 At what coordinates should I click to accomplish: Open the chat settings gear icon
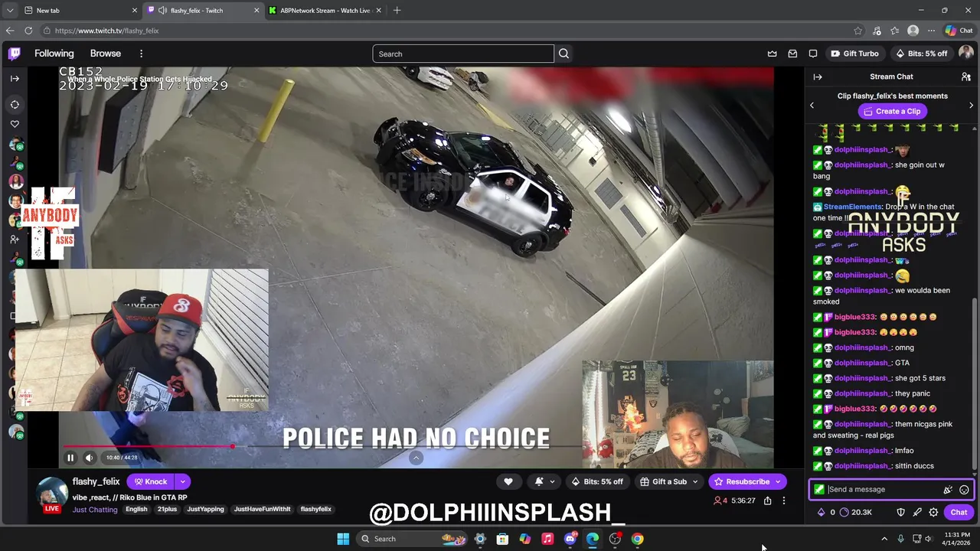[933, 512]
